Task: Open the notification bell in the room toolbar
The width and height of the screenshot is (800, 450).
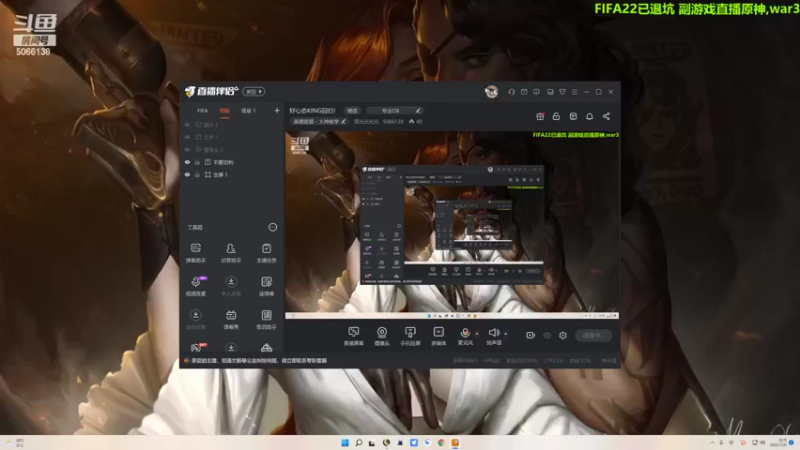Action: point(589,116)
